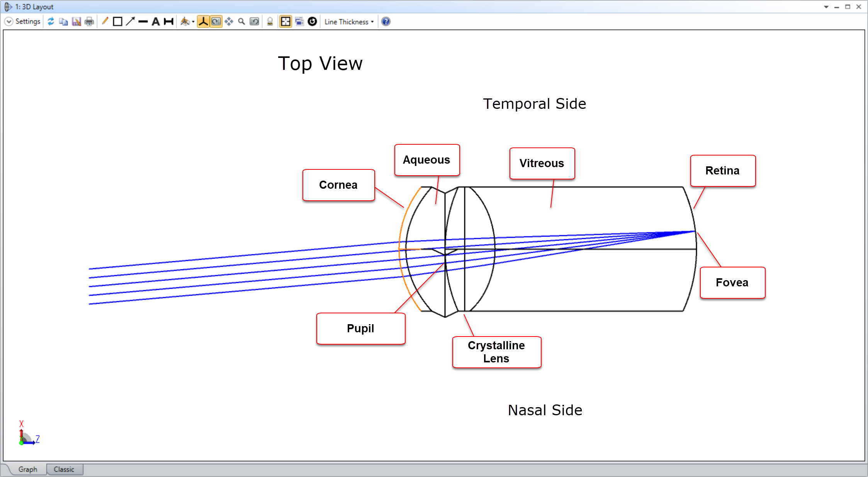The height and width of the screenshot is (477, 868).
Task: Select the Fovea annotation box
Action: point(732,283)
